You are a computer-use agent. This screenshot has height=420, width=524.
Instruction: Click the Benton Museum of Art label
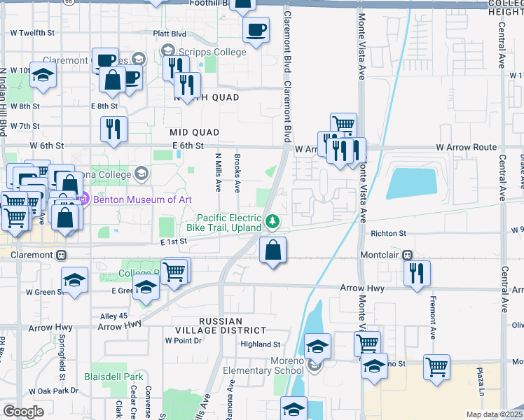tap(142, 199)
